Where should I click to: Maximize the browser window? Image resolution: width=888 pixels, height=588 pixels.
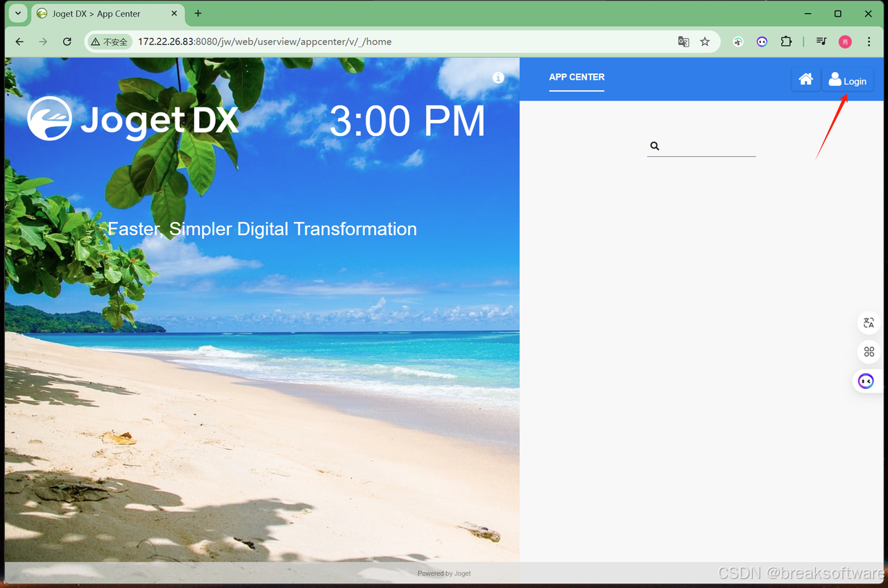coord(837,13)
